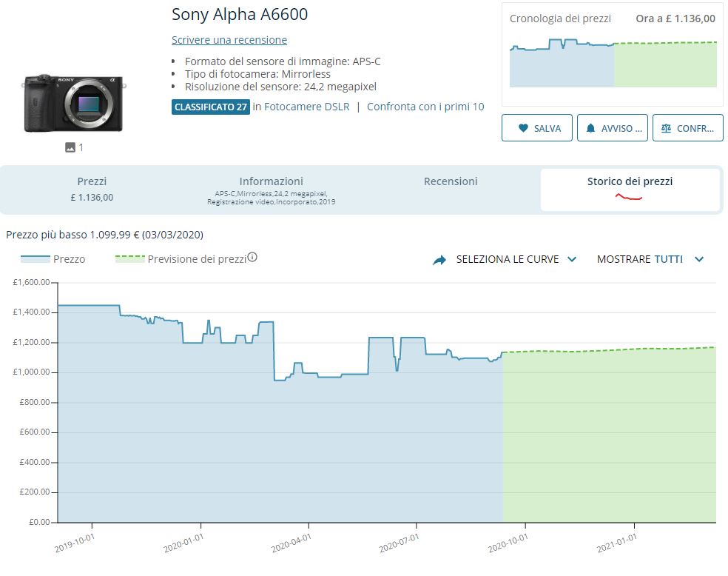Click the 2021-01-01 axis label

coord(616,543)
